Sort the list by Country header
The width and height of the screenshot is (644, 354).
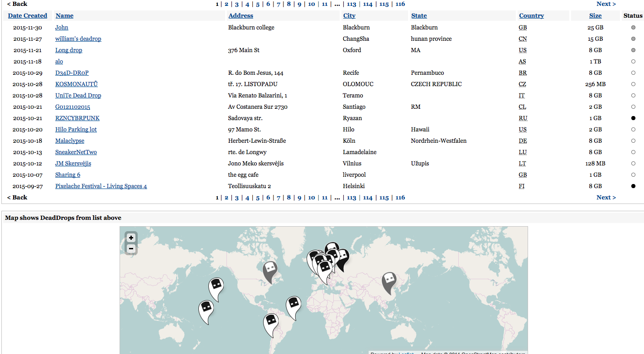(531, 16)
